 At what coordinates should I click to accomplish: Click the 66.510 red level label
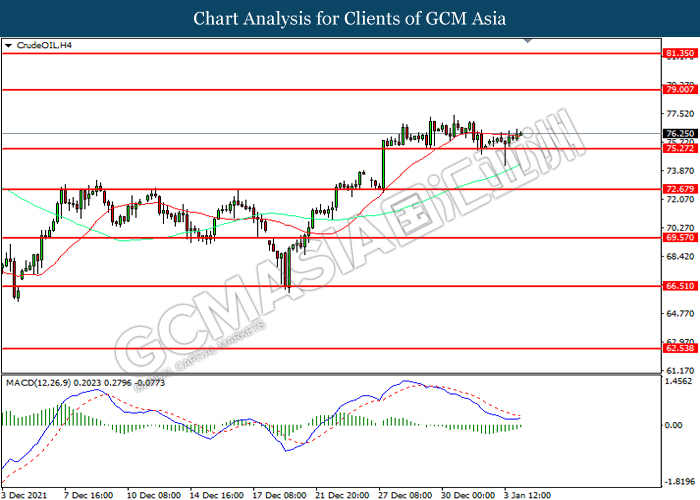680,286
